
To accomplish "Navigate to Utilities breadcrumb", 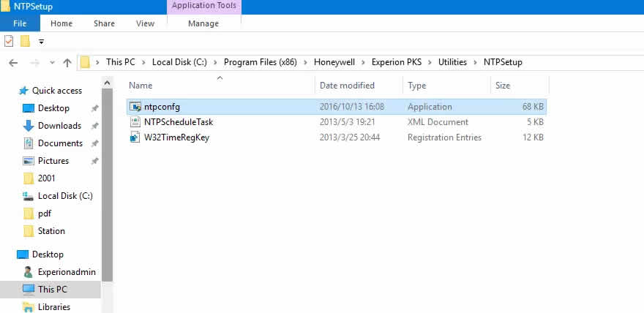I will pyautogui.click(x=452, y=62).
